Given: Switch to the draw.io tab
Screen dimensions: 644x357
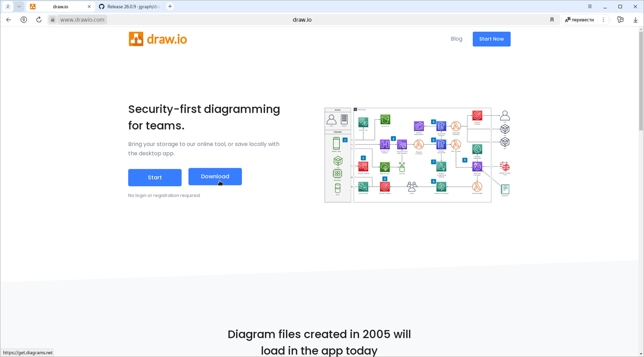Looking at the screenshot, I should 60,6.
